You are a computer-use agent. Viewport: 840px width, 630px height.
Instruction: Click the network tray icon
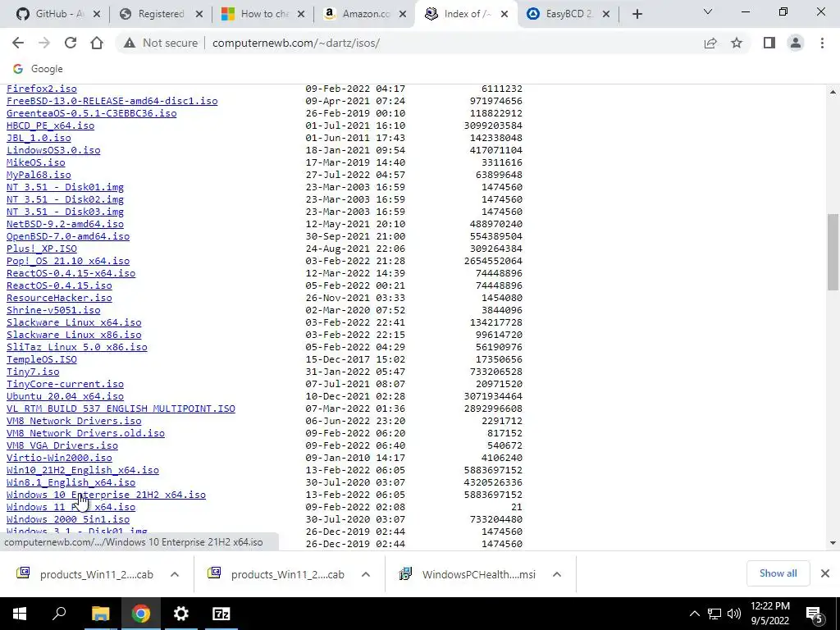coord(714,614)
